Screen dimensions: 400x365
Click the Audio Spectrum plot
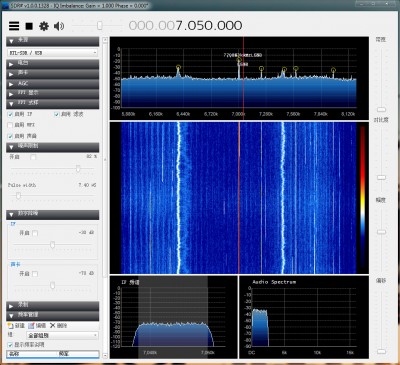(303, 317)
